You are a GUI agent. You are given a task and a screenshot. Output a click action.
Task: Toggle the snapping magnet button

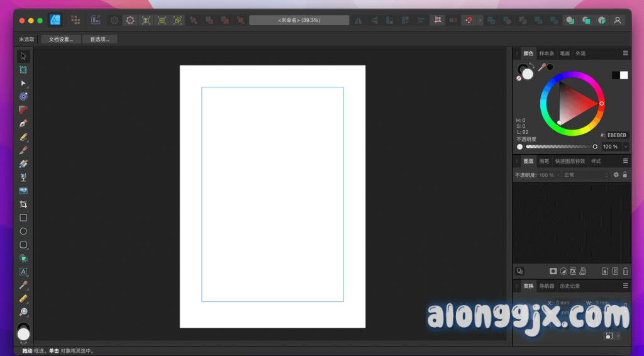point(469,20)
